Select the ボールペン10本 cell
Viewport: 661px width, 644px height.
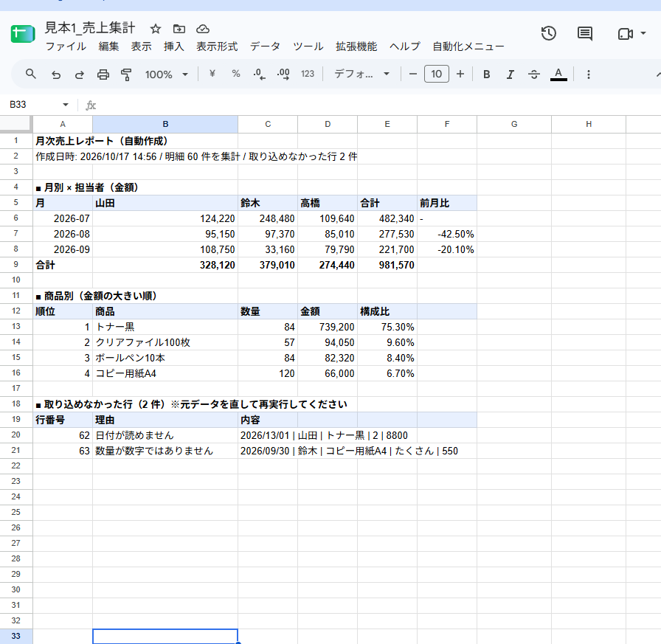[165, 358]
